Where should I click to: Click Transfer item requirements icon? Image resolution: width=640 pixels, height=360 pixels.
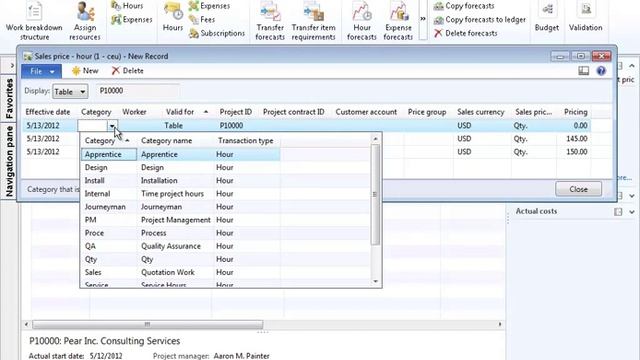point(313,11)
